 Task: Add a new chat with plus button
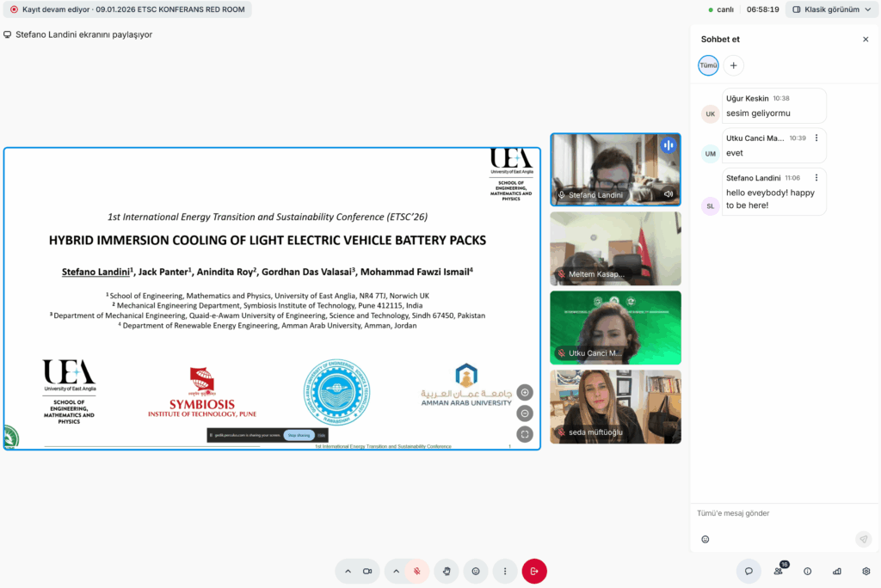coord(733,65)
